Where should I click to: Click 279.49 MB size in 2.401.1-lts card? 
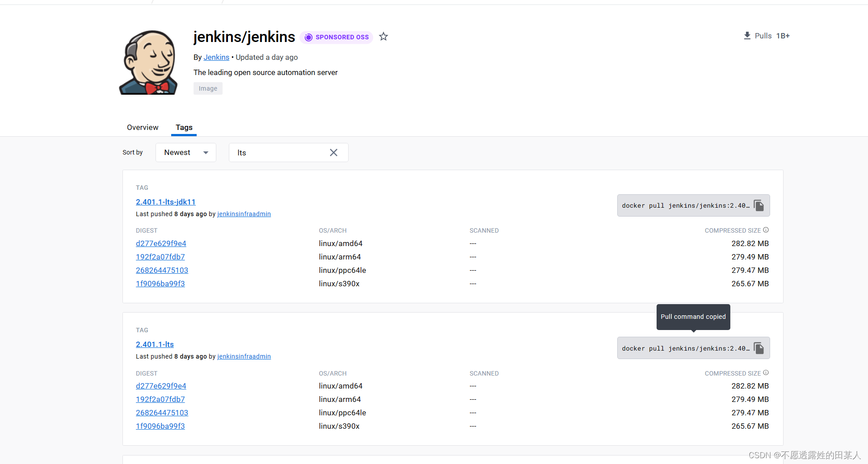tap(750, 399)
